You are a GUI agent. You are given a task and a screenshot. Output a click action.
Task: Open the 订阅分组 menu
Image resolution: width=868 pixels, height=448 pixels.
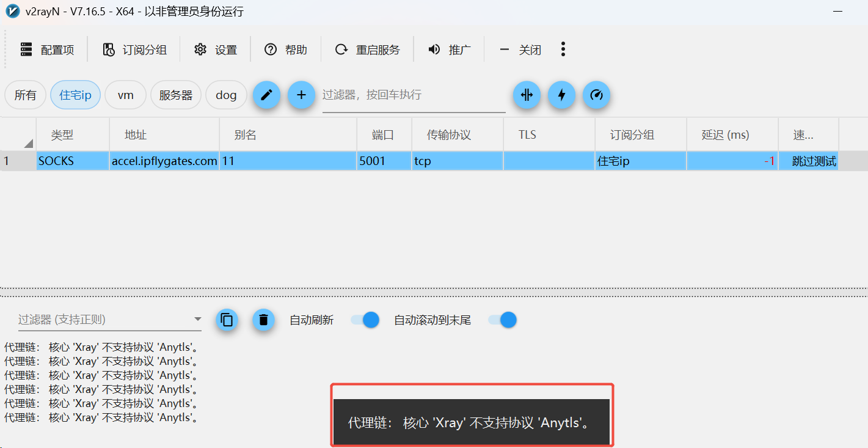pos(134,50)
